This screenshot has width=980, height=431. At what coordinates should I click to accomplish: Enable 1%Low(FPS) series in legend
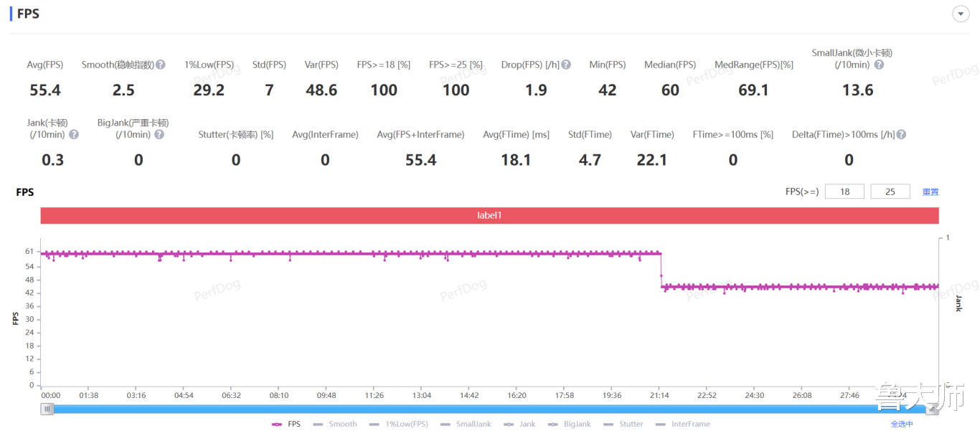(x=399, y=424)
